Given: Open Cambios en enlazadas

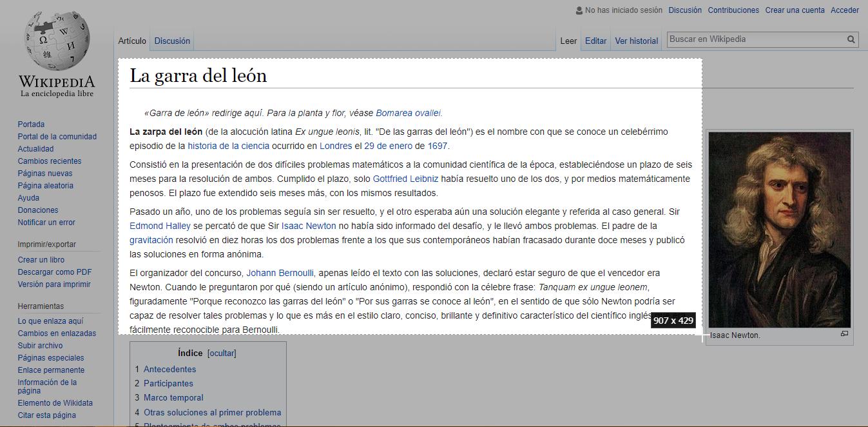Looking at the screenshot, I should tap(57, 333).
